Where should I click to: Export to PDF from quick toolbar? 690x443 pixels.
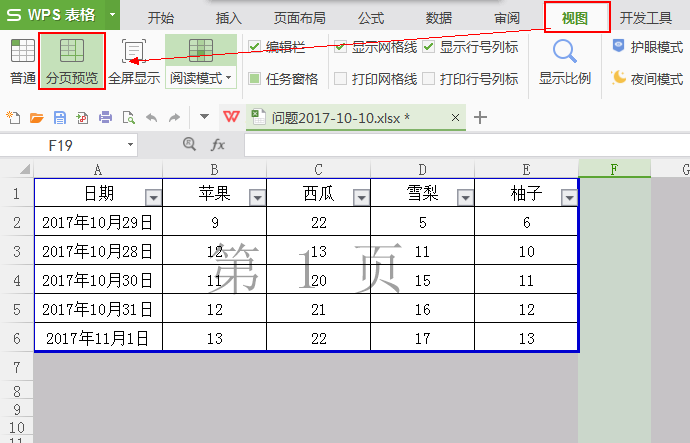[x=82, y=117]
